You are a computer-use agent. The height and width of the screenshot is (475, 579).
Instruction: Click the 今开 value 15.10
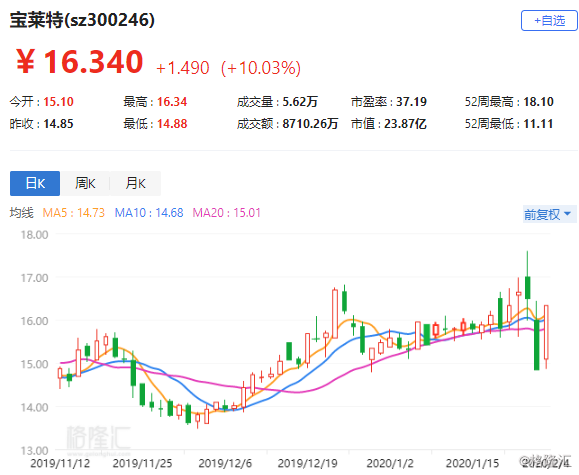(x=58, y=102)
